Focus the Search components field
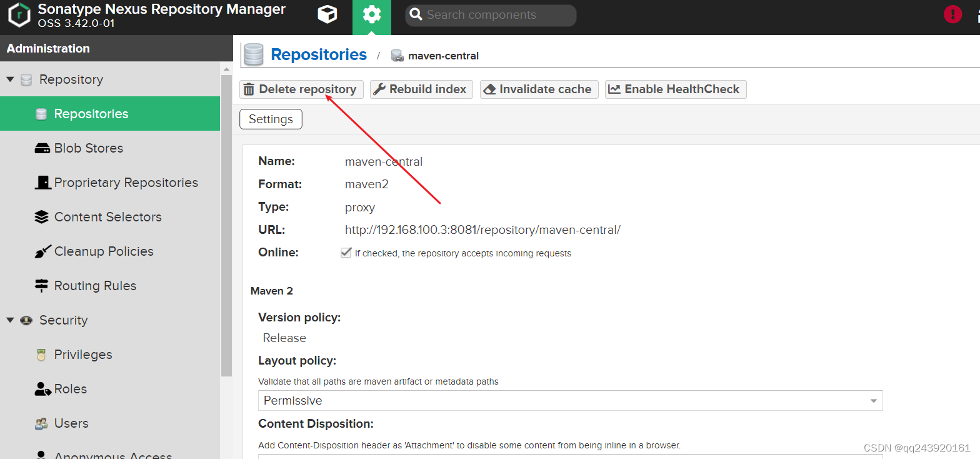980x459 pixels. point(491,16)
